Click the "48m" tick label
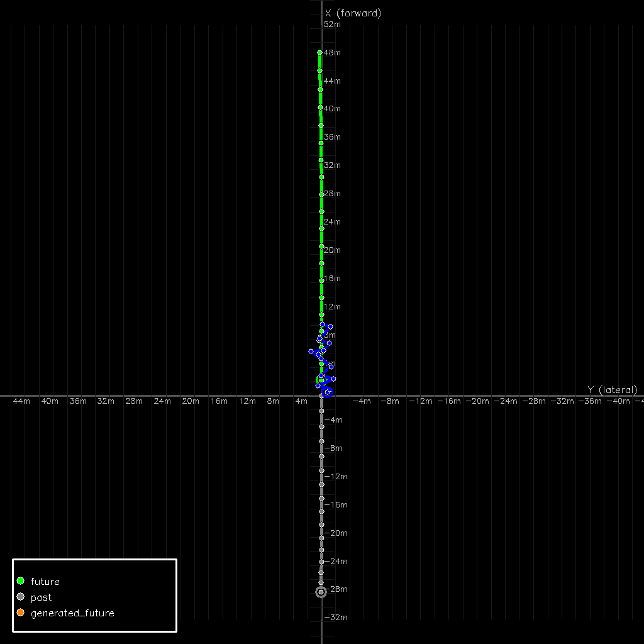Image resolution: width=644 pixels, height=644 pixels. coord(332,53)
